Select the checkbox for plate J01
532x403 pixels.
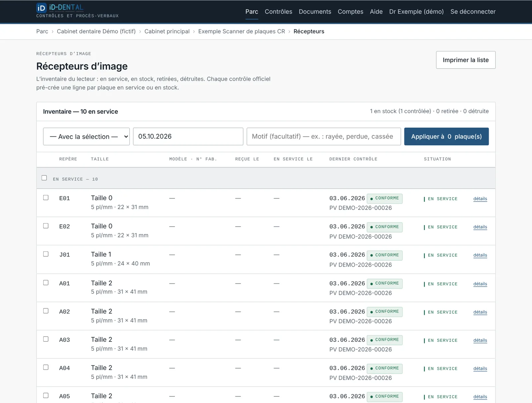tap(46, 254)
